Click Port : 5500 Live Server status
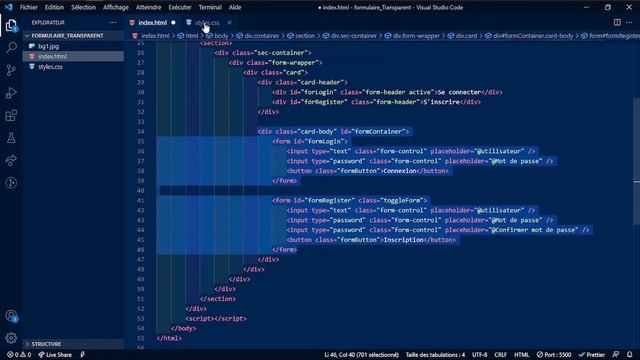The image size is (640, 360). coord(554,355)
